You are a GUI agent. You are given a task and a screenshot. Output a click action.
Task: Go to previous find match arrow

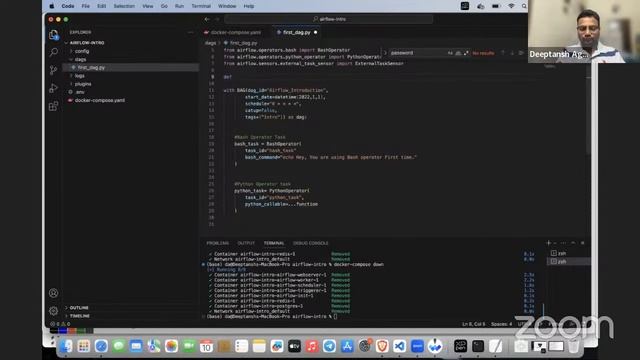(503, 53)
